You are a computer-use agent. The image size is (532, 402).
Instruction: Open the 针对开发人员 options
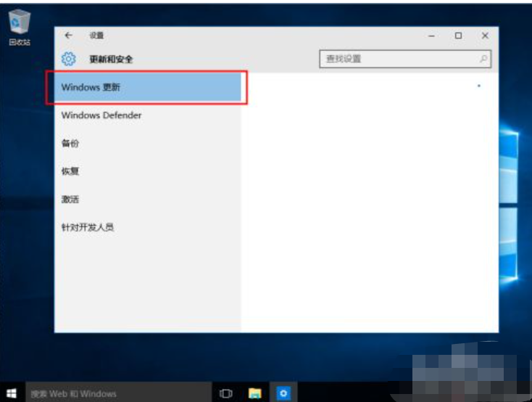point(88,227)
